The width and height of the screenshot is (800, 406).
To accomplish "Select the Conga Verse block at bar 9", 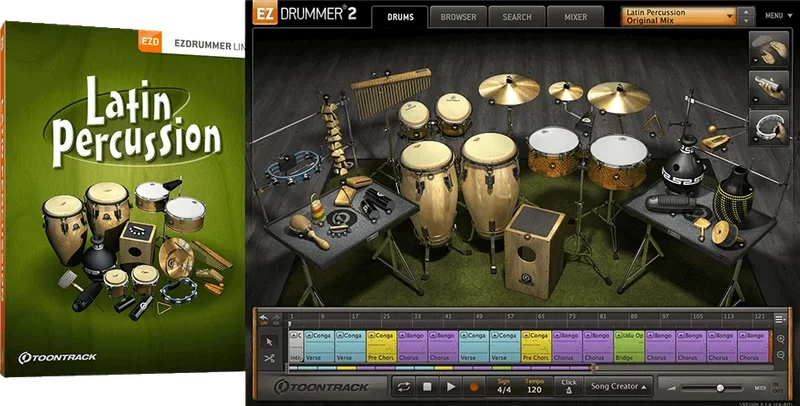I will (x=319, y=346).
